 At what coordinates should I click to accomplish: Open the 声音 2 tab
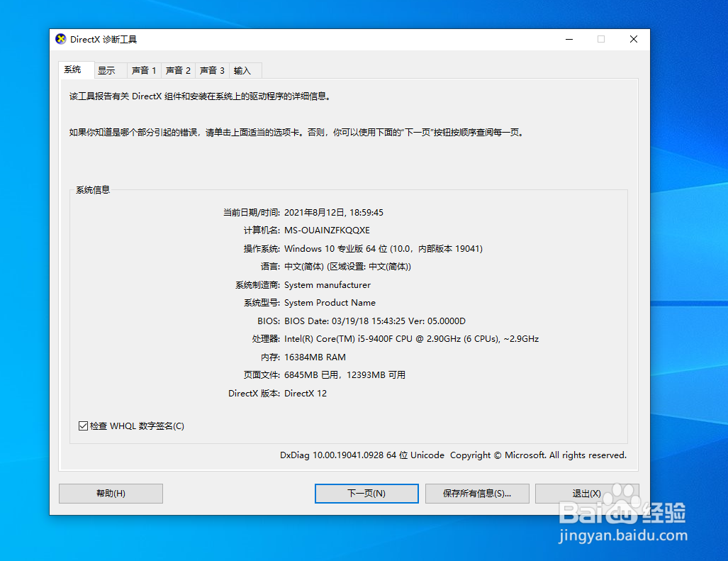(179, 71)
